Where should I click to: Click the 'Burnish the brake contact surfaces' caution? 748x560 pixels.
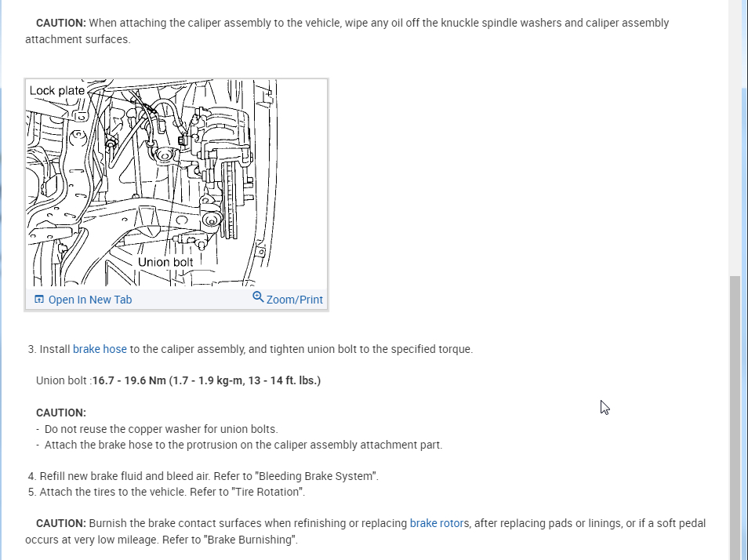[365, 532]
